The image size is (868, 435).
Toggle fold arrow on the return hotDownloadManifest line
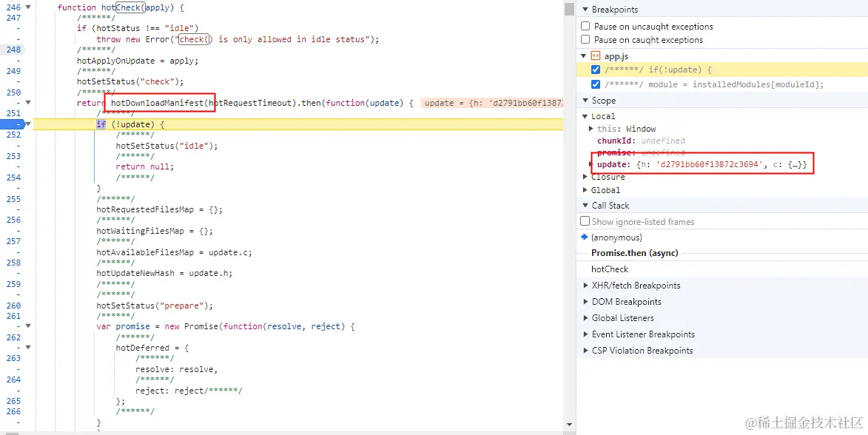coord(28,103)
